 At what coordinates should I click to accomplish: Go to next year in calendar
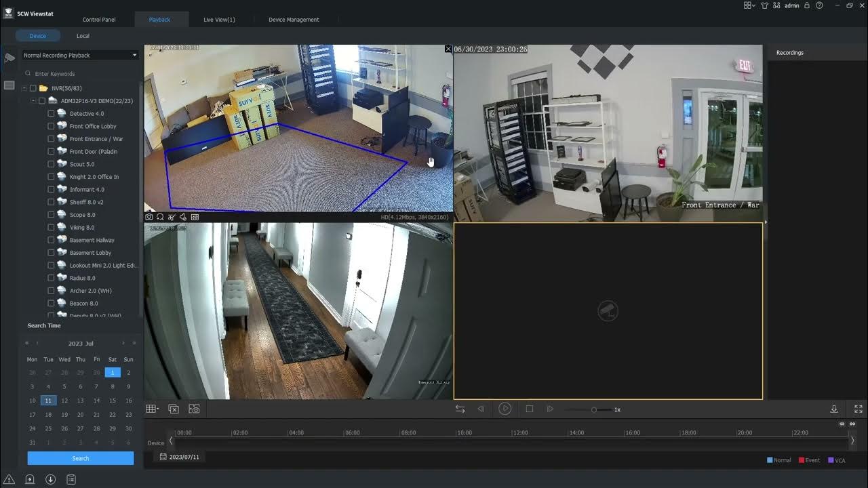coord(134,344)
